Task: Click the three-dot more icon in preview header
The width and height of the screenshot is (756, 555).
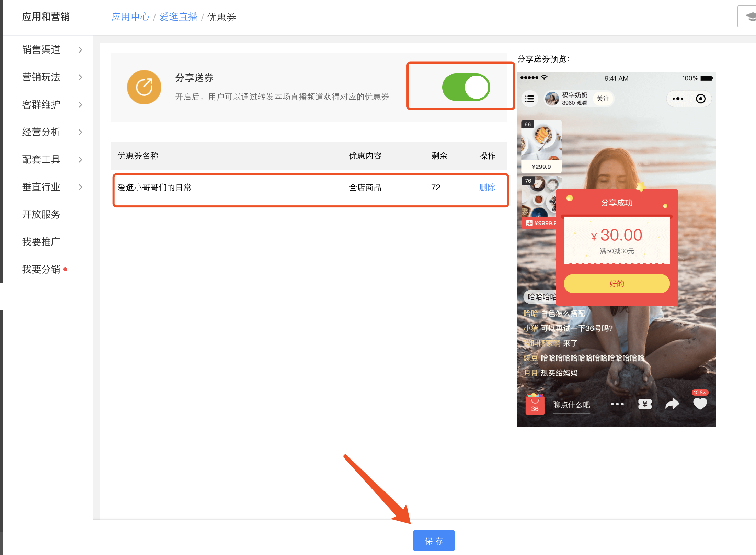Action: [x=678, y=99]
